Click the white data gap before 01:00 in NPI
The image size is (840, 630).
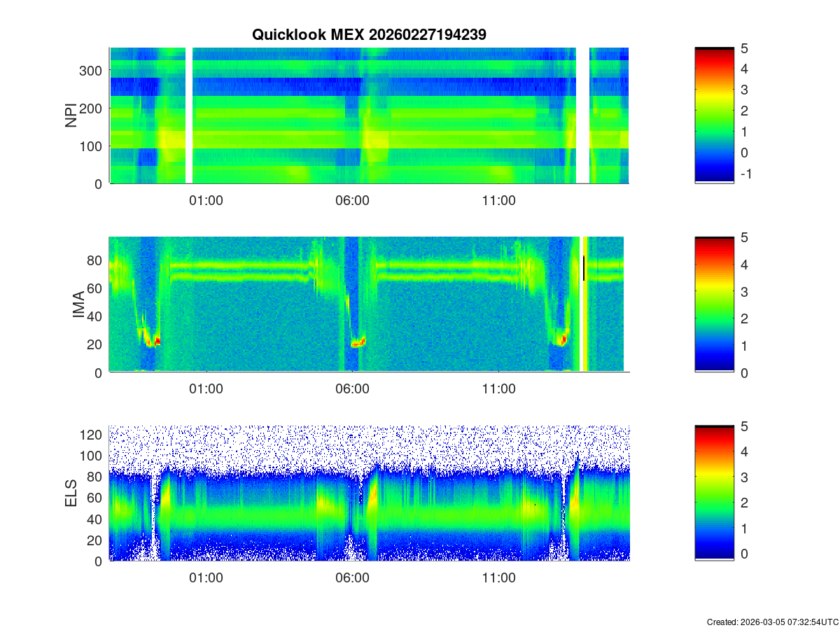coord(189,115)
